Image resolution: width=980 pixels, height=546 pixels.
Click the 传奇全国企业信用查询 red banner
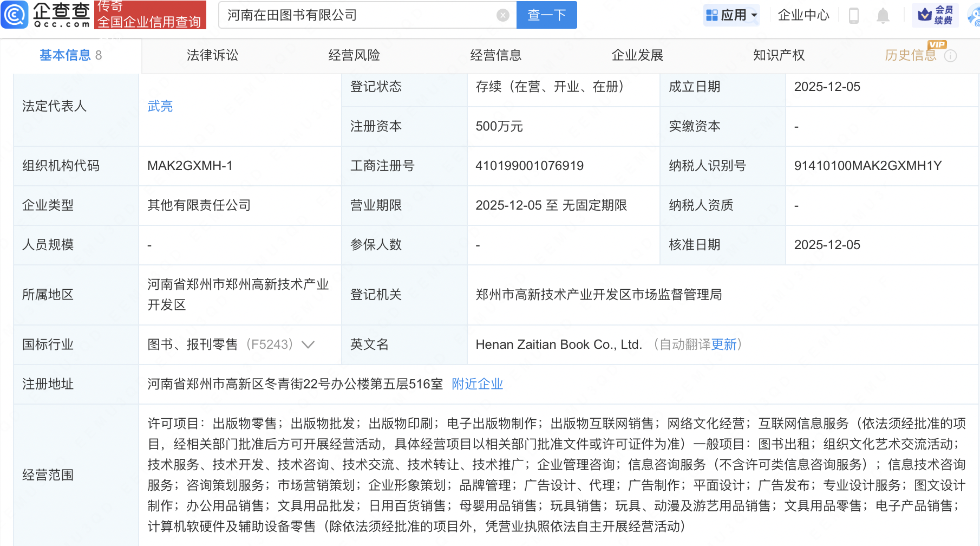(x=150, y=15)
